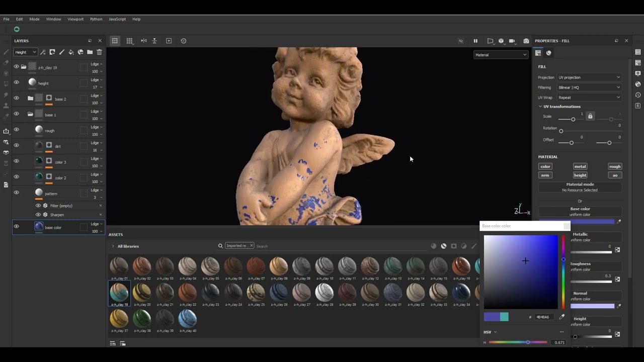Open the 3D cube display mode icon
This screenshot has width=644, height=362.
(501, 41)
